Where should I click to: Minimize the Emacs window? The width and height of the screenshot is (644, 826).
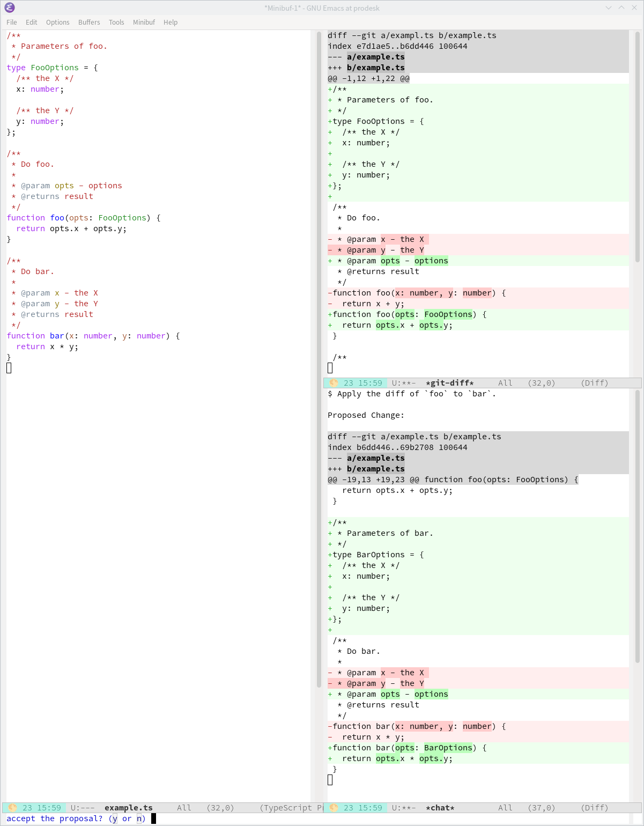(609, 8)
